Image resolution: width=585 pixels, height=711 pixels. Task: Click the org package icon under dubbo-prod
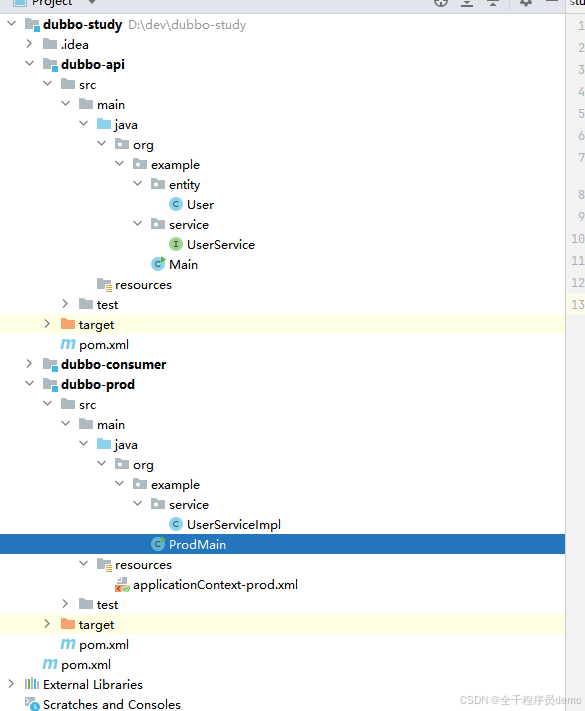122,464
